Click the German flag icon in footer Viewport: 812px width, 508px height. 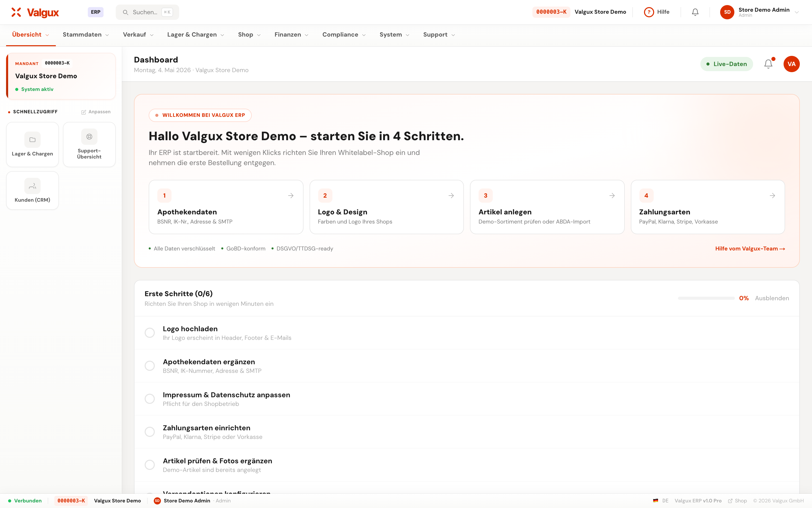tap(656, 501)
